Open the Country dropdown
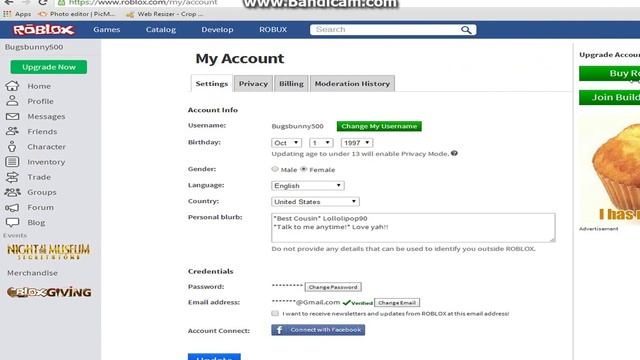 (315, 202)
